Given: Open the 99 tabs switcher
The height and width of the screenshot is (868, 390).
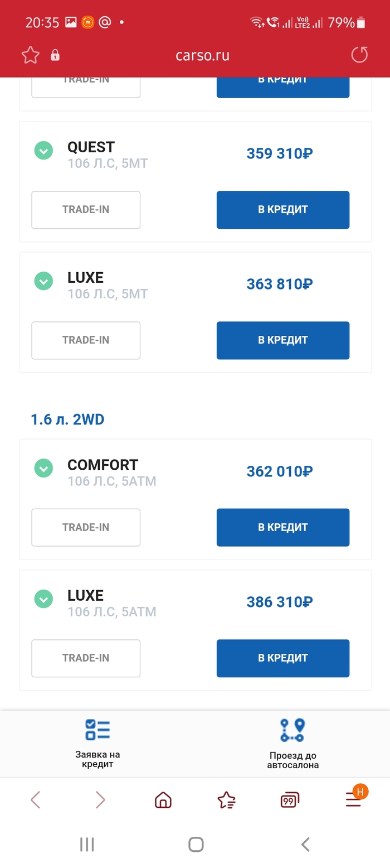Looking at the screenshot, I should (x=289, y=800).
